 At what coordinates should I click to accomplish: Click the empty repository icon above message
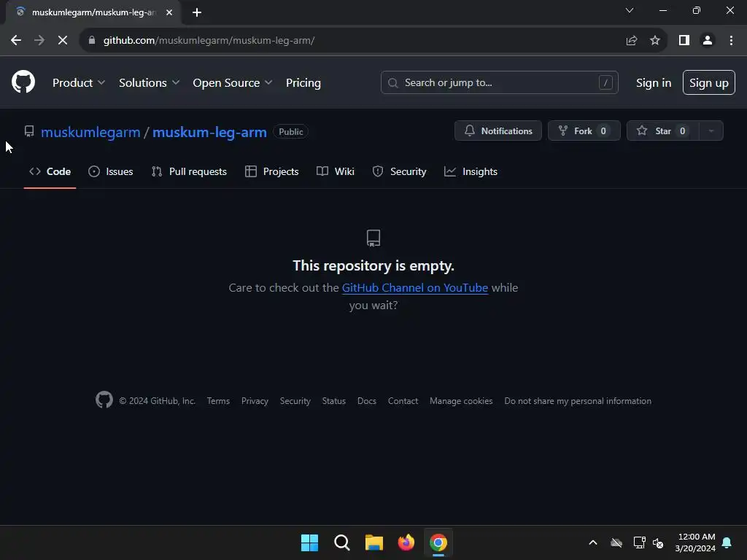[x=373, y=238]
